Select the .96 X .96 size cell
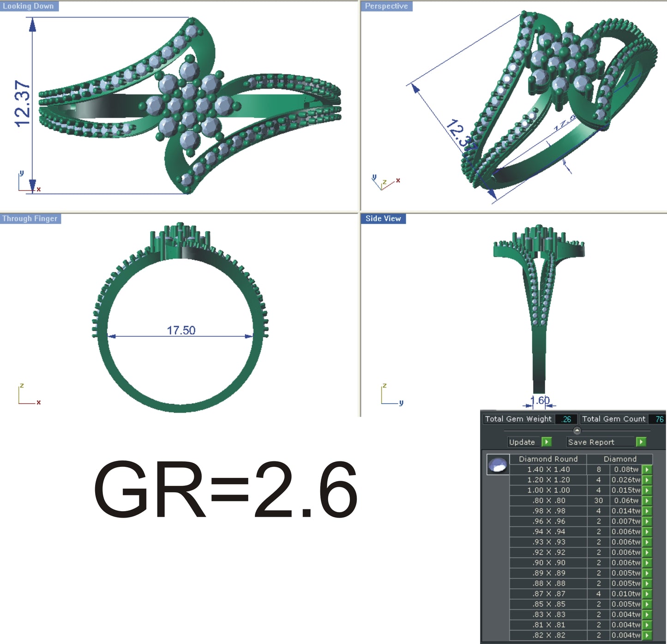667x644 pixels. click(x=548, y=521)
